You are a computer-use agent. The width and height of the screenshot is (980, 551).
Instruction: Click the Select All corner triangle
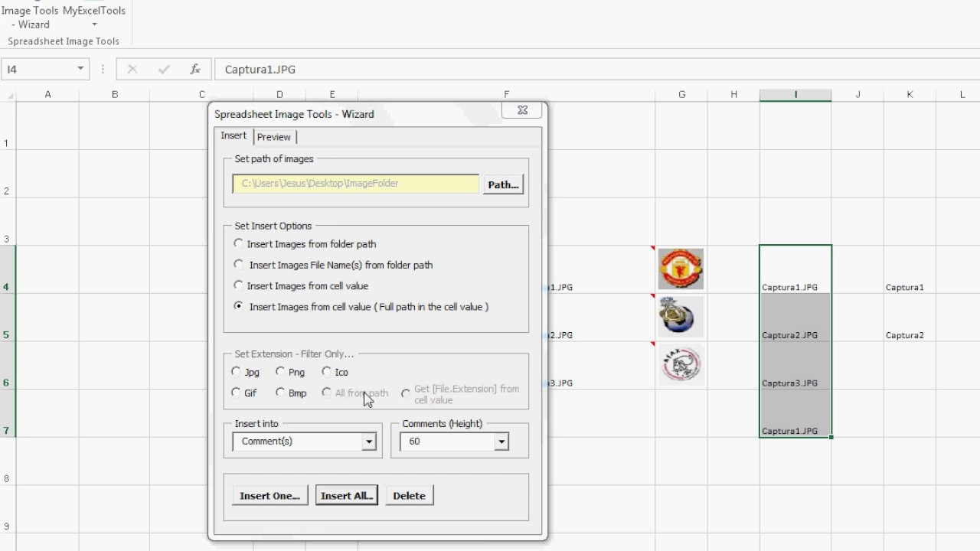9,96
